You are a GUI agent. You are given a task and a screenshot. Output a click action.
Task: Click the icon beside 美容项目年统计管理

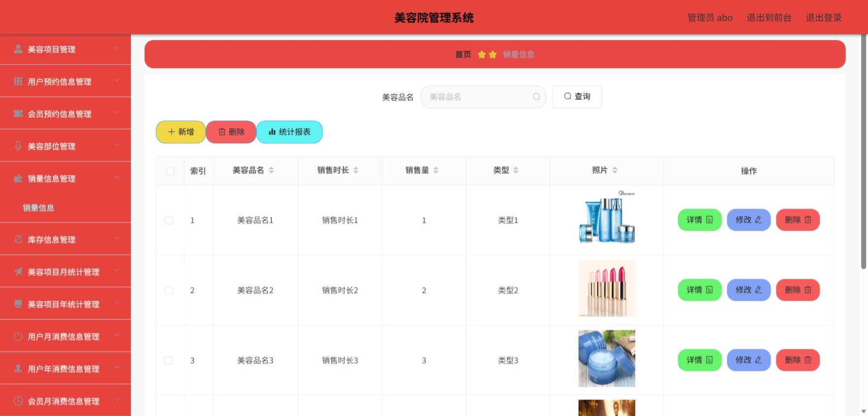click(18, 304)
